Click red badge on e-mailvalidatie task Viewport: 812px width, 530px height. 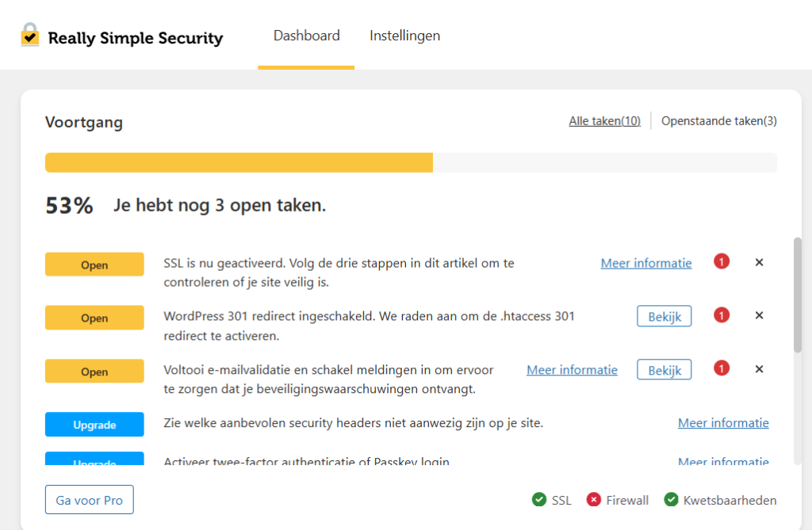click(x=722, y=369)
